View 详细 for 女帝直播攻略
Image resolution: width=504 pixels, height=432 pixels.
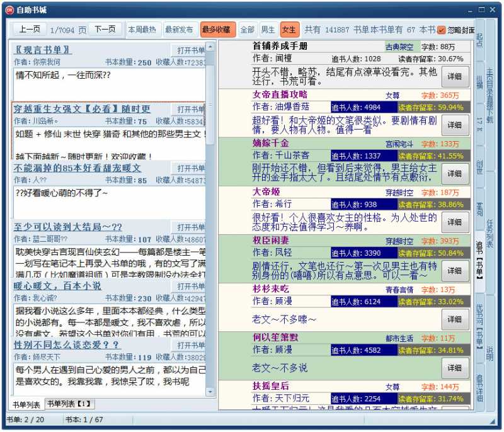[455, 126]
